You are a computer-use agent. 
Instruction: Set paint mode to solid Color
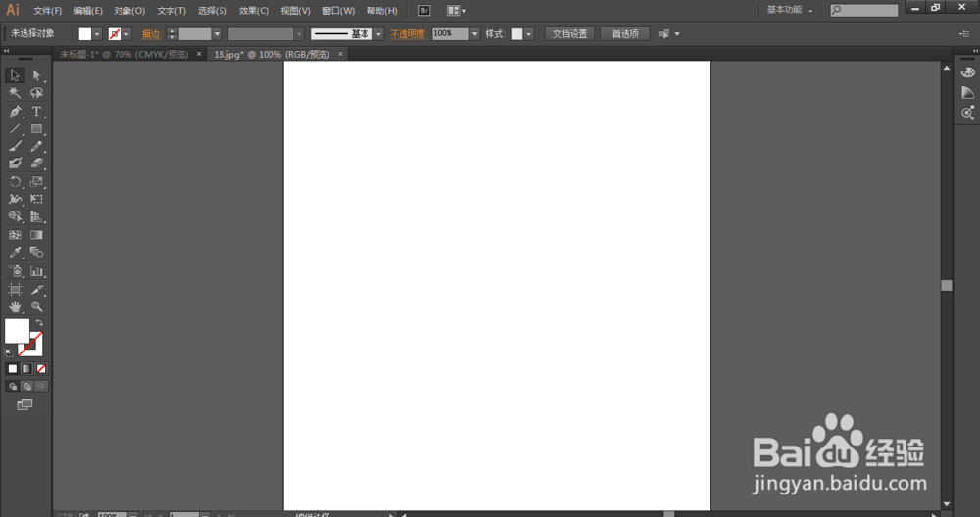click(x=13, y=369)
